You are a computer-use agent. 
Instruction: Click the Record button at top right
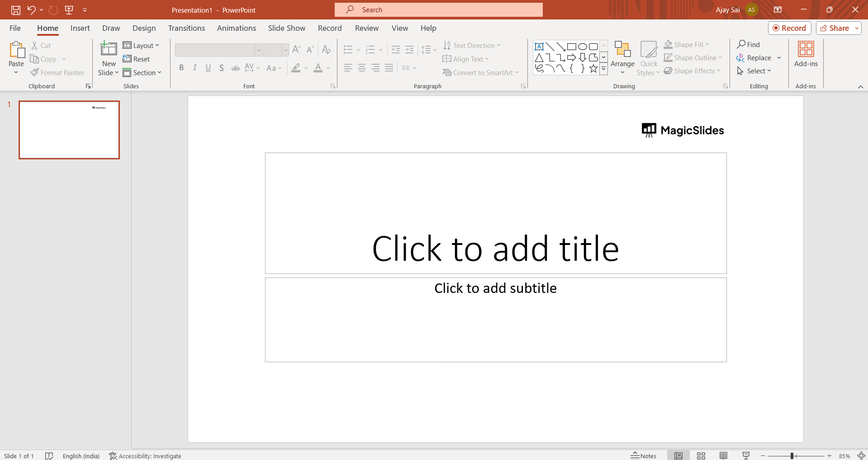click(789, 28)
